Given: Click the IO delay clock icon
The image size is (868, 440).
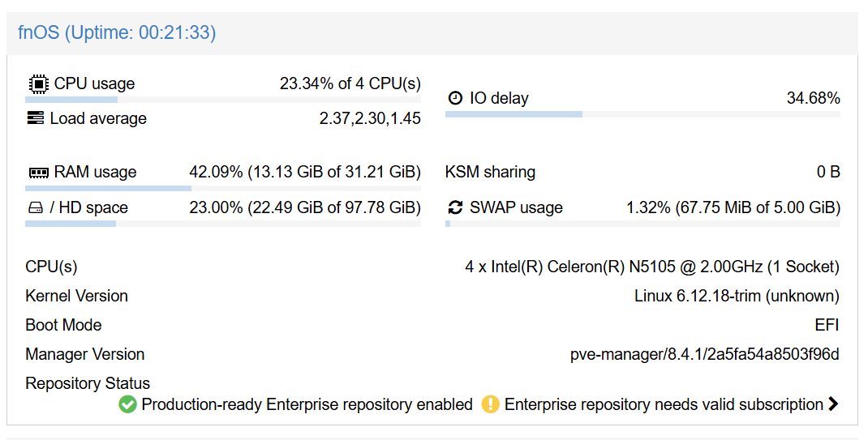Looking at the screenshot, I should 455,98.
